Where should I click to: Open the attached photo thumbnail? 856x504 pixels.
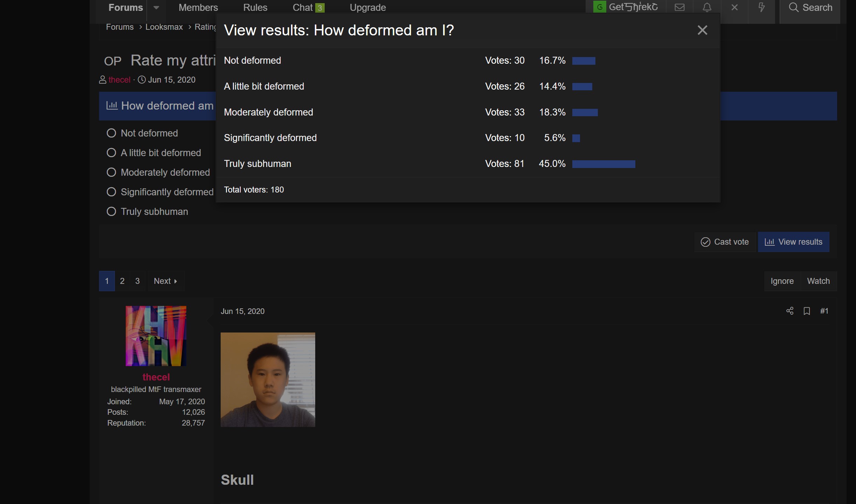(x=268, y=380)
